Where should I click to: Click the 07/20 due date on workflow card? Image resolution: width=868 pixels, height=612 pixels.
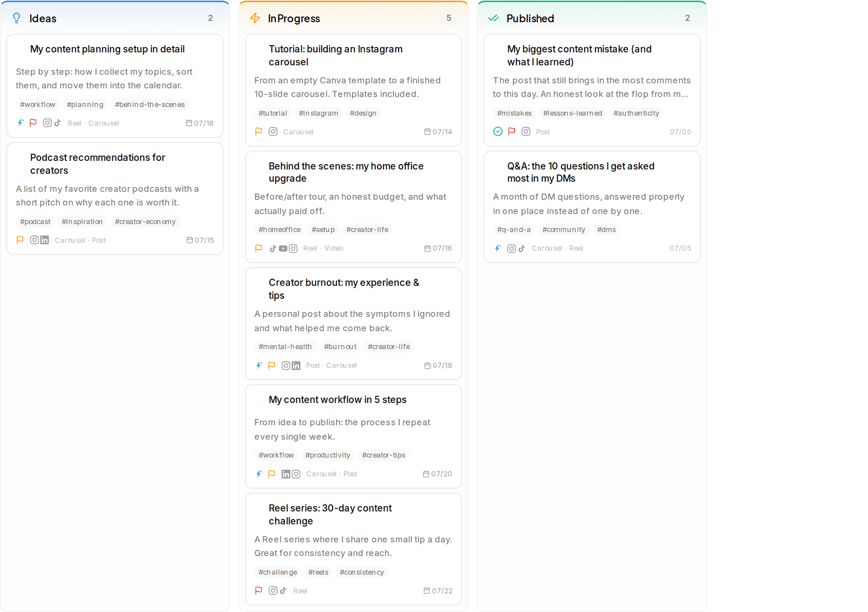(x=442, y=474)
